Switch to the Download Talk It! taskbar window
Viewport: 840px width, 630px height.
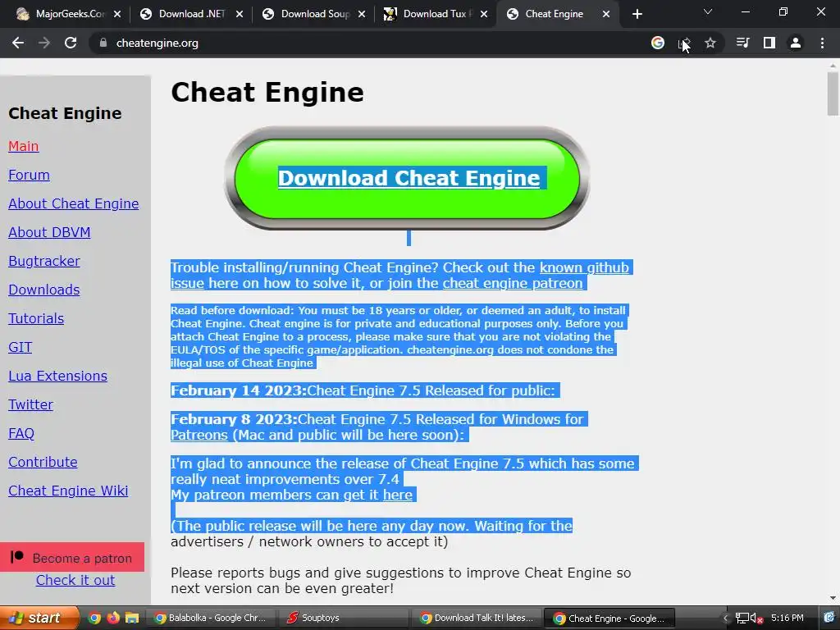[x=476, y=619]
